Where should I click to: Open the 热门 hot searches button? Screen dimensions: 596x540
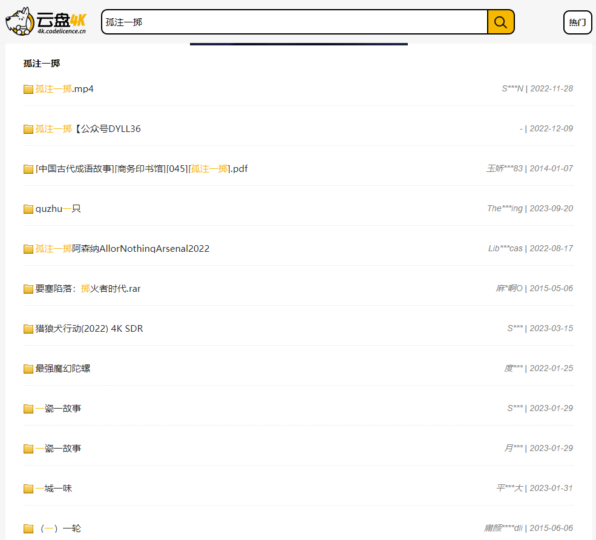577,22
